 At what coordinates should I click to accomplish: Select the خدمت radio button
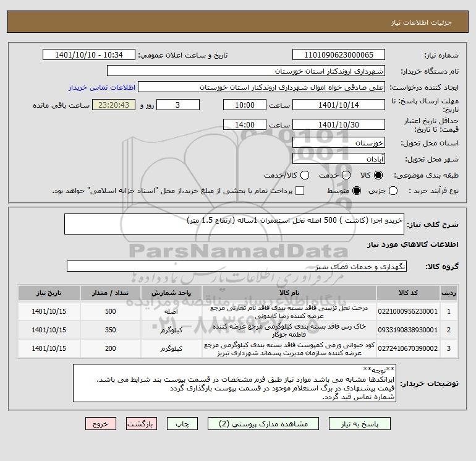click(x=346, y=175)
